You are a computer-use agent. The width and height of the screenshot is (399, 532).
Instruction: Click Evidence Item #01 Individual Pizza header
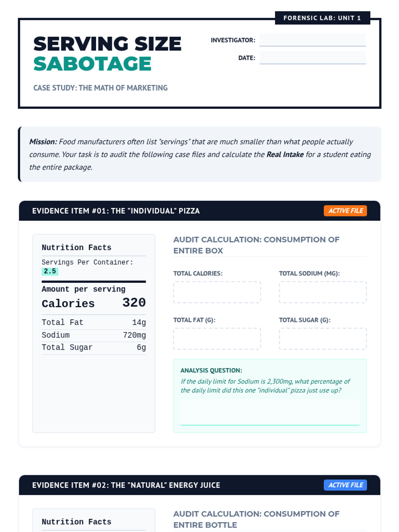click(x=116, y=211)
